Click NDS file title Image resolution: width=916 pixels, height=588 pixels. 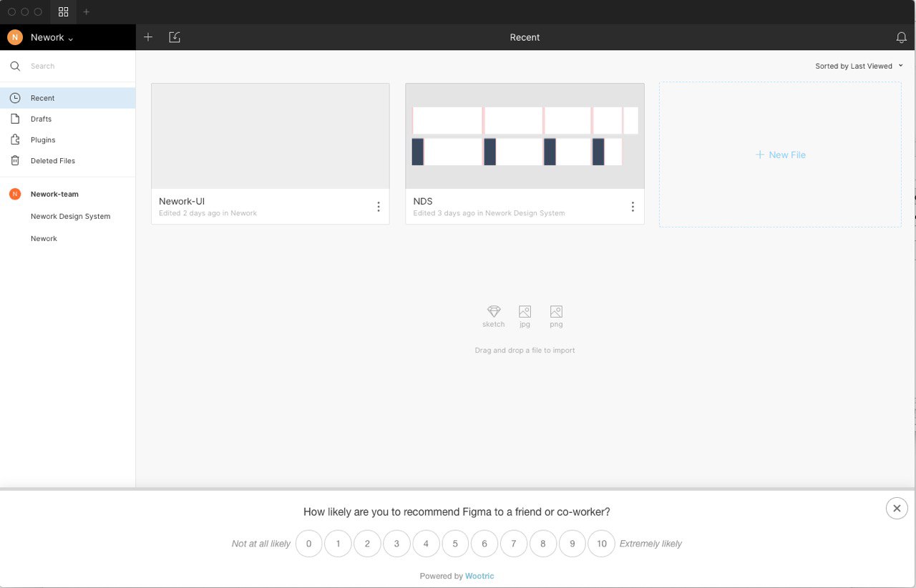[x=423, y=201]
